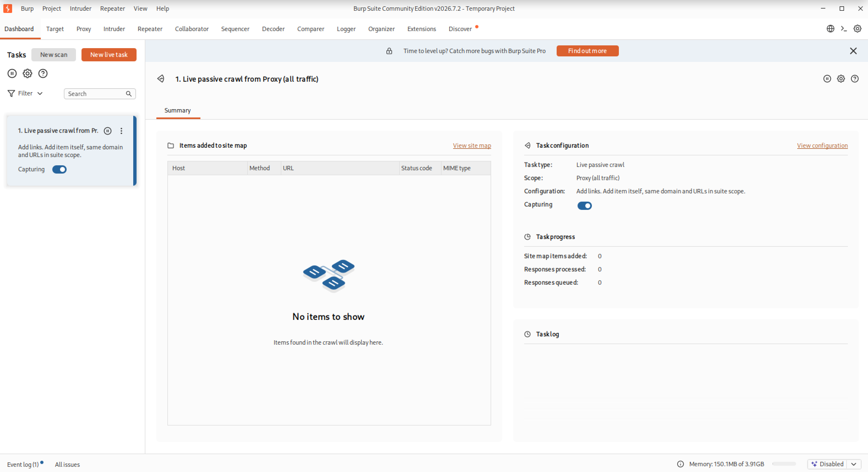The height and width of the screenshot is (472, 868).
Task: Expand the Filter dropdown chevron
Action: (40, 93)
